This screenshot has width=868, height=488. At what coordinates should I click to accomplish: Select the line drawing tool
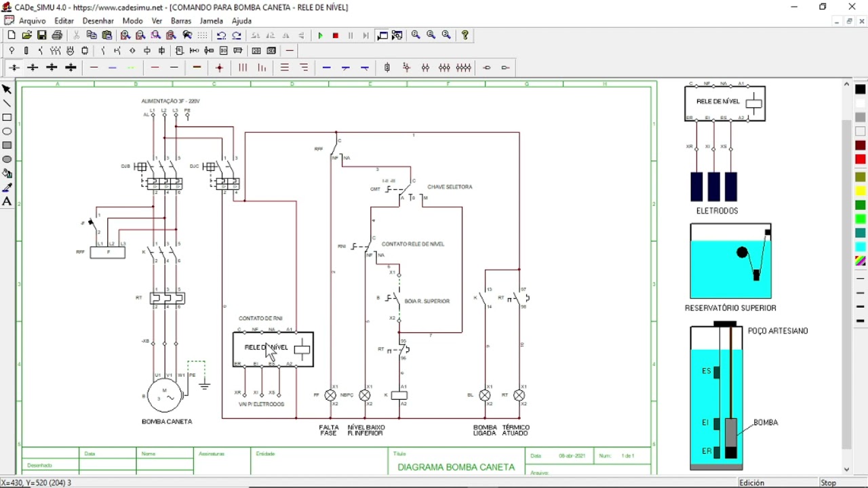click(x=7, y=104)
